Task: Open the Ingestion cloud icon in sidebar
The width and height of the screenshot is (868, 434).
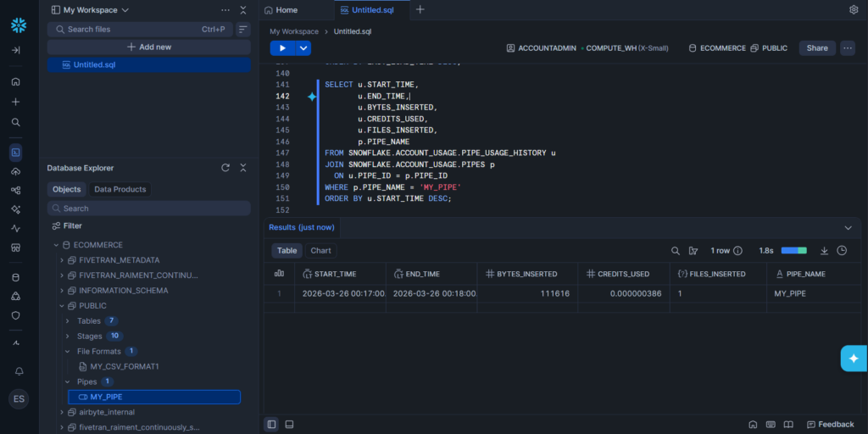Action: [15, 171]
